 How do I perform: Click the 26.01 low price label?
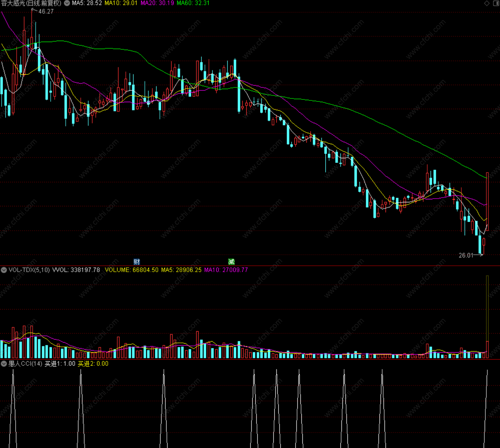tap(466, 255)
